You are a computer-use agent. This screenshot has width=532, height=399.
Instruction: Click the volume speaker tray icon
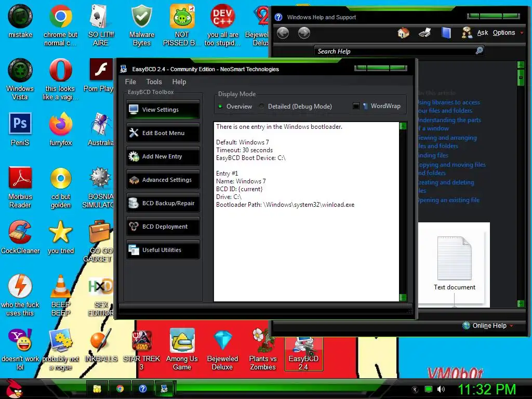pos(441,389)
